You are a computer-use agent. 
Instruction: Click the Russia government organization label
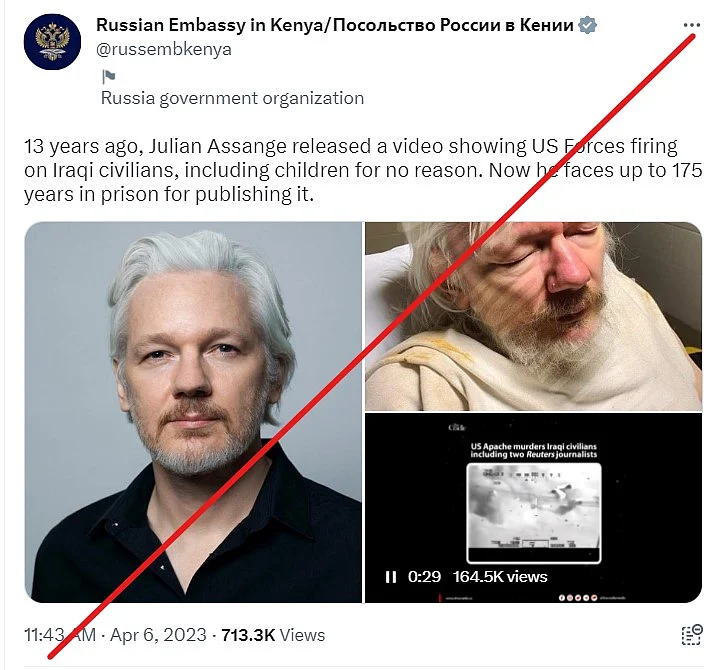[233, 98]
